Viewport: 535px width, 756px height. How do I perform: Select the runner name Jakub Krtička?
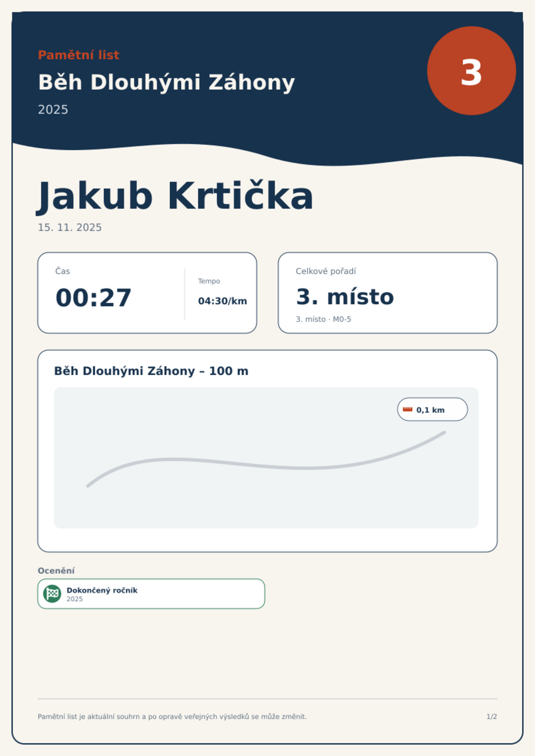point(175,197)
